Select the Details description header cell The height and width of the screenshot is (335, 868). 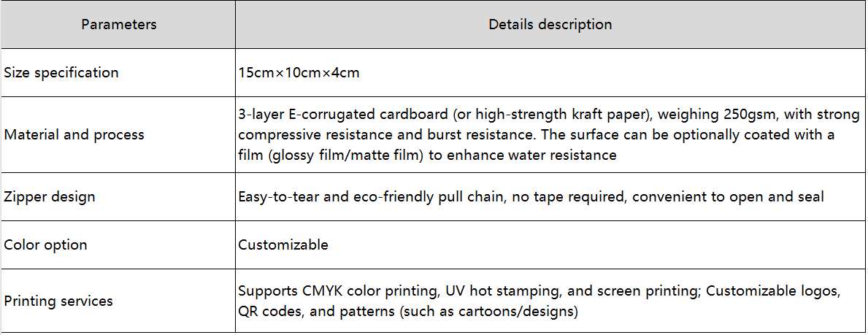click(550, 24)
